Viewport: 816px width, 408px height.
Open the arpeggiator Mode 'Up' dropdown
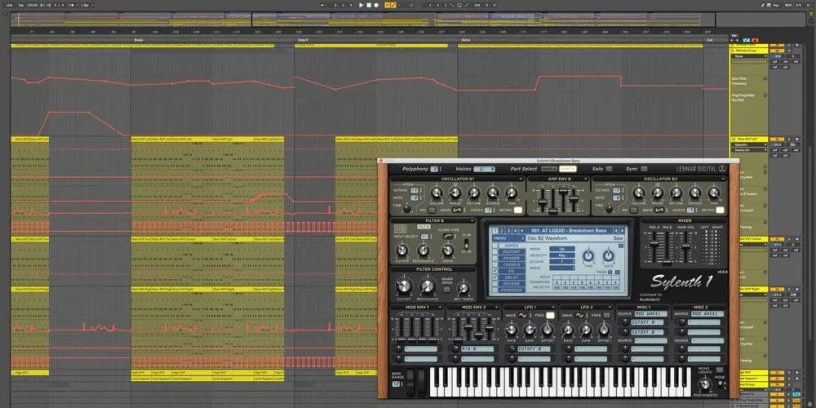[x=563, y=249]
